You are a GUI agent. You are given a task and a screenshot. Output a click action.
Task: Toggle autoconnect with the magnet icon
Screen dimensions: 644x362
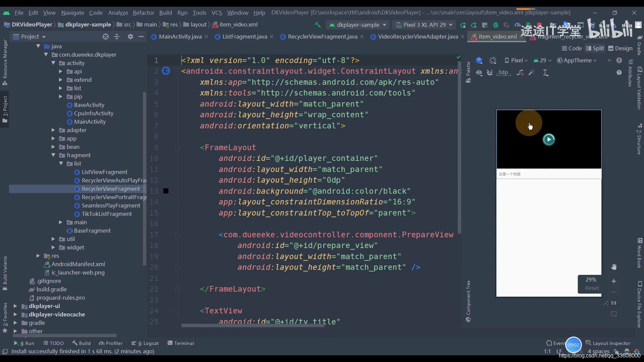pyautogui.click(x=490, y=73)
